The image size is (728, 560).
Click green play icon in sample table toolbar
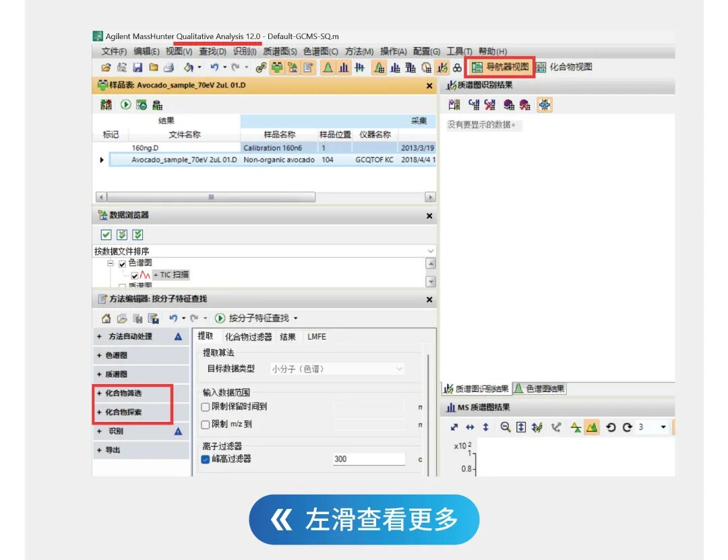click(125, 105)
